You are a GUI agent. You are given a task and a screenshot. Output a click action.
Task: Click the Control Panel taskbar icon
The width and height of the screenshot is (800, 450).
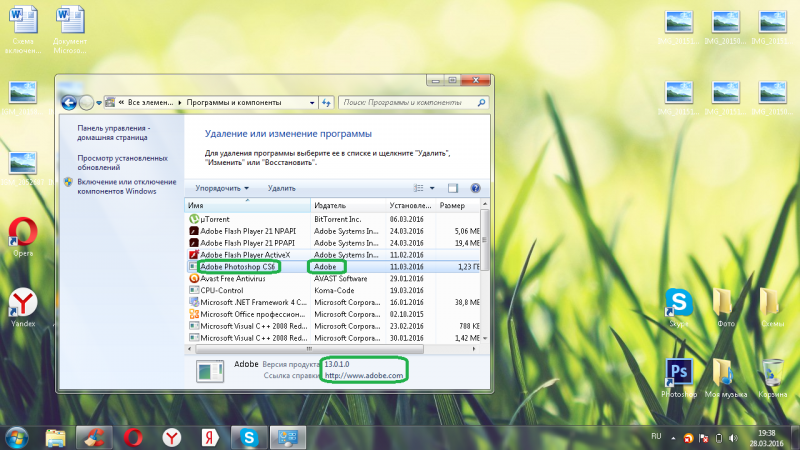[x=288, y=438]
